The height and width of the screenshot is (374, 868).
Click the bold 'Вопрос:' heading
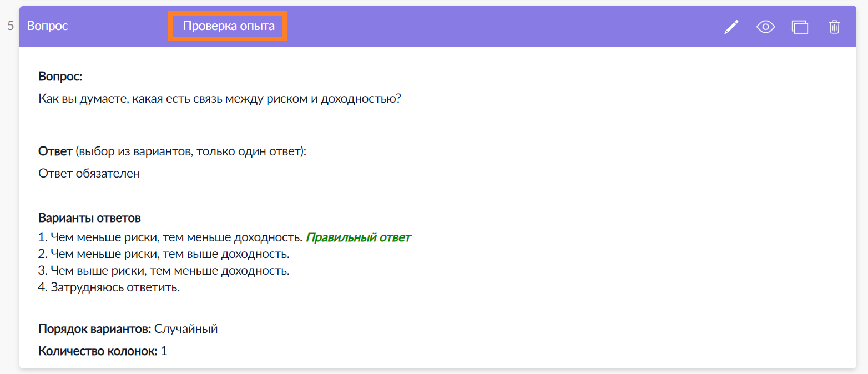tap(60, 77)
